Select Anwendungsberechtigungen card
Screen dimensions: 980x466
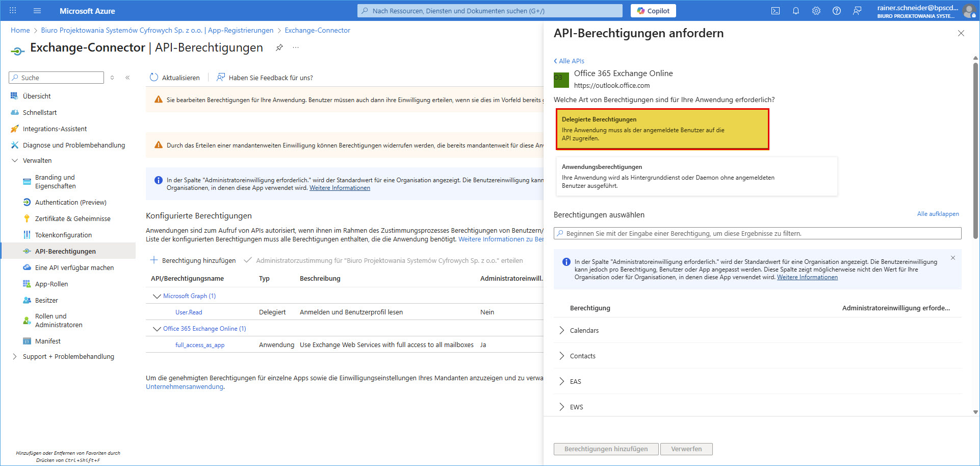pos(697,176)
